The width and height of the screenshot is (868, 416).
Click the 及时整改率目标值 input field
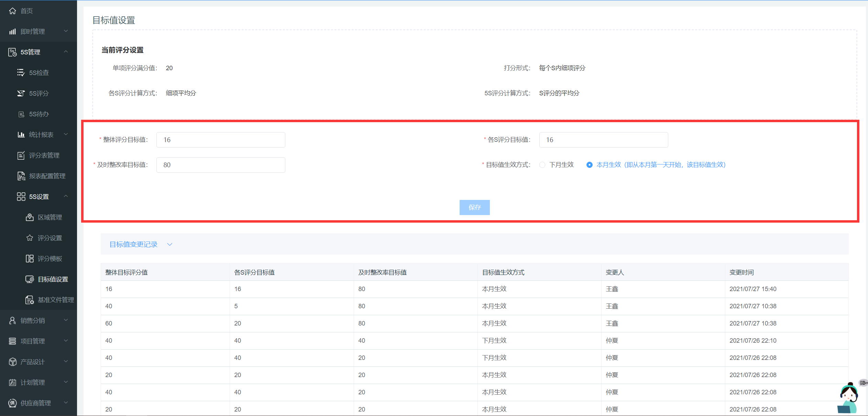click(x=221, y=165)
